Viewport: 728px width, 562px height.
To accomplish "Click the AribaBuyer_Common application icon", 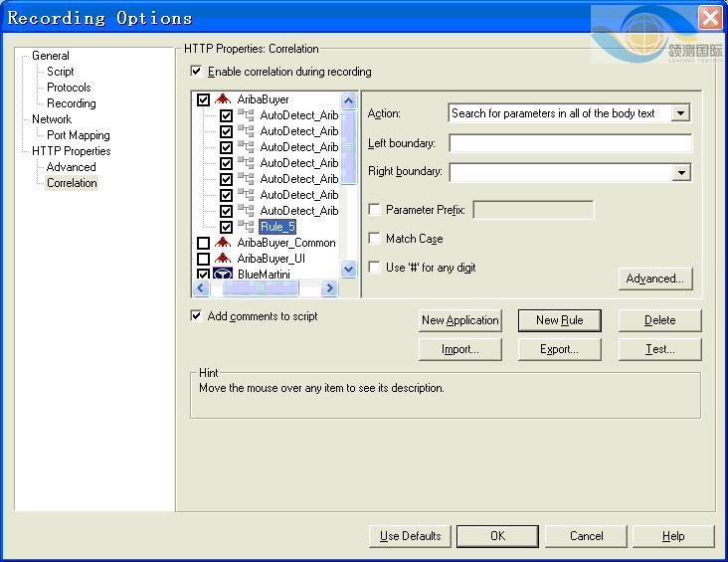I will pos(223,242).
